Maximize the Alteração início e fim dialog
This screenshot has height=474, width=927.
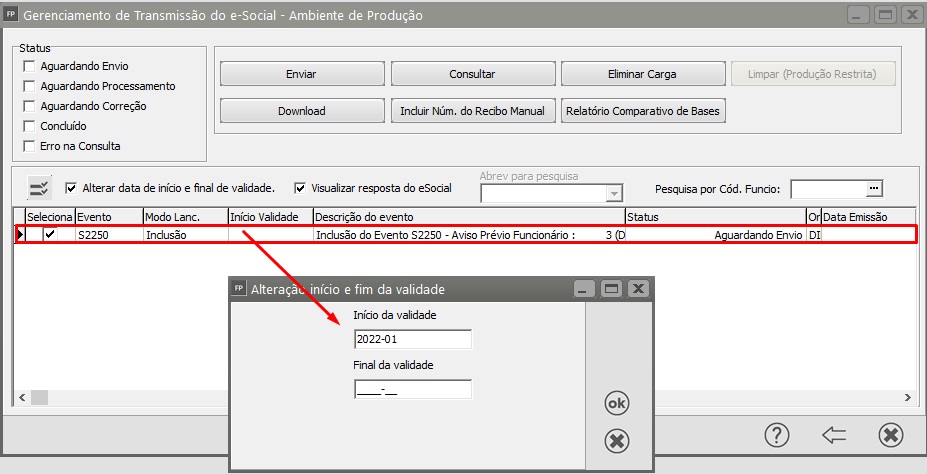coord(611,289)
